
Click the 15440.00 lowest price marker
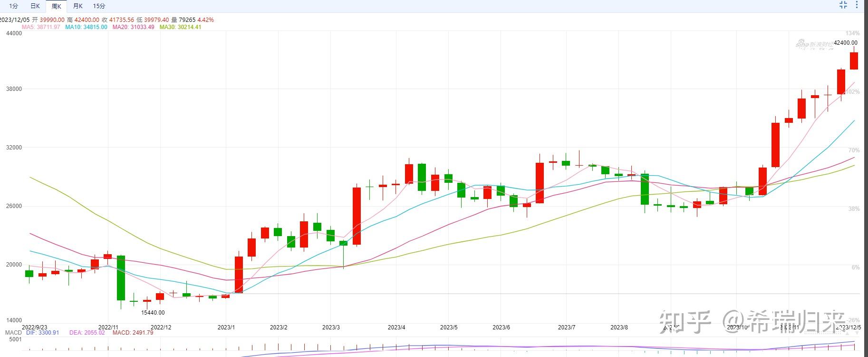[x=153, y=313]
